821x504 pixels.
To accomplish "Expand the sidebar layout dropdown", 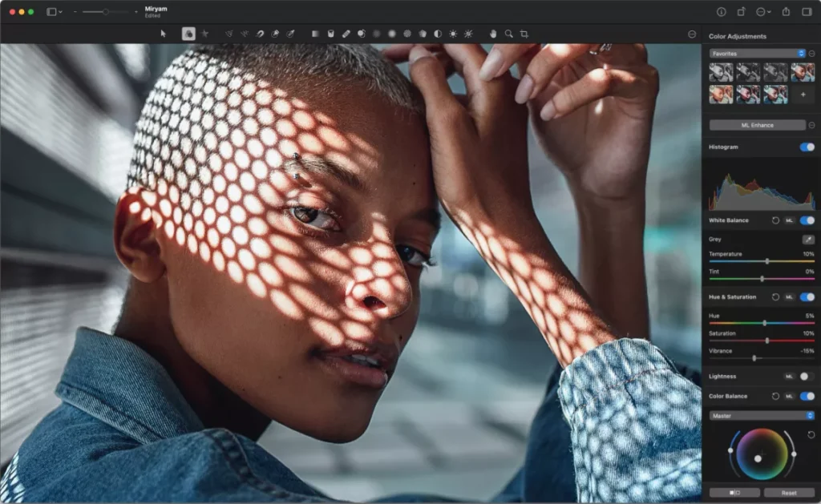I will 55,12.
